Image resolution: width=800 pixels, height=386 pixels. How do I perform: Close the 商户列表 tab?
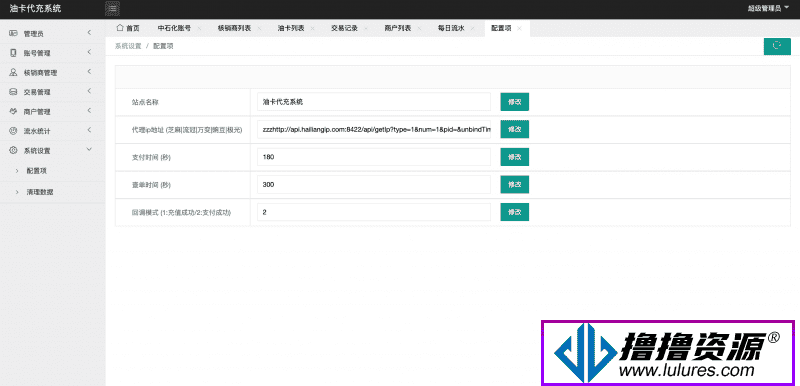coord(419,29)
